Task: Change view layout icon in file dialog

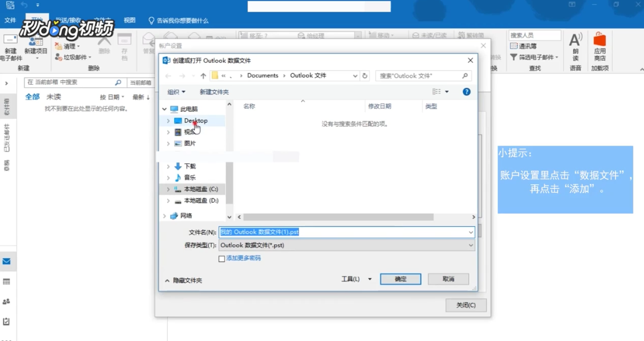Action: (436, 92)
